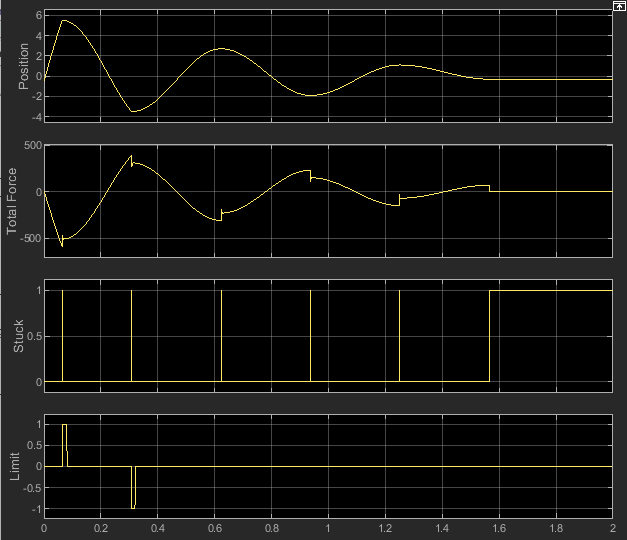
Task: Click the x-axis tick label 0.2
Action: (x=100, y=527)
